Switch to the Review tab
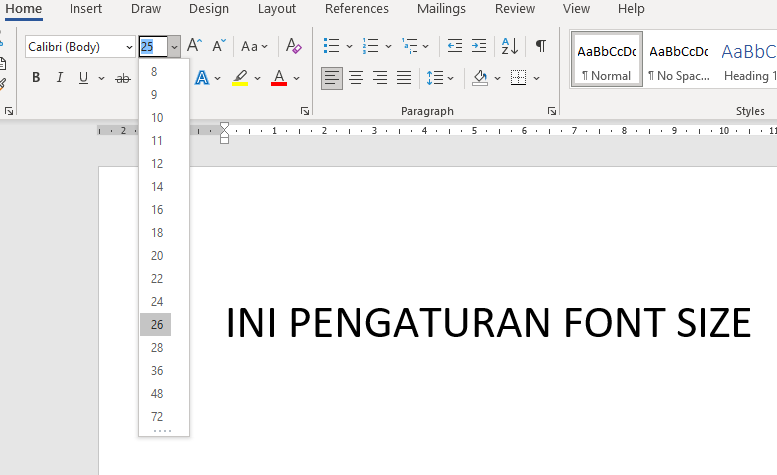 515,9
